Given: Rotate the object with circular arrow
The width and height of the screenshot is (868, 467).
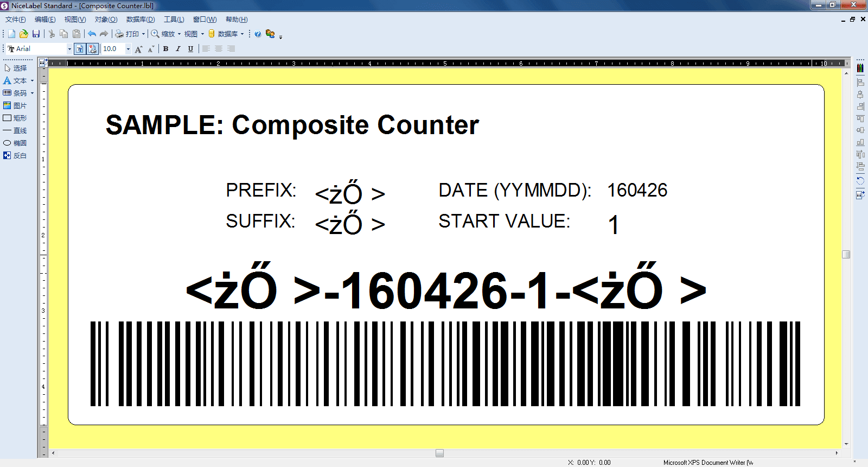Looking at the screenshot, I should click(x=860, y=181).
